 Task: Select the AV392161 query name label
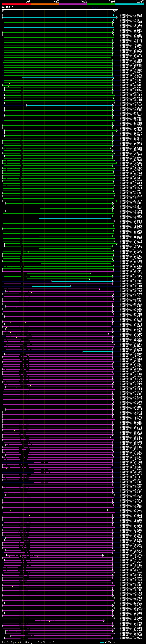(8, 8)
